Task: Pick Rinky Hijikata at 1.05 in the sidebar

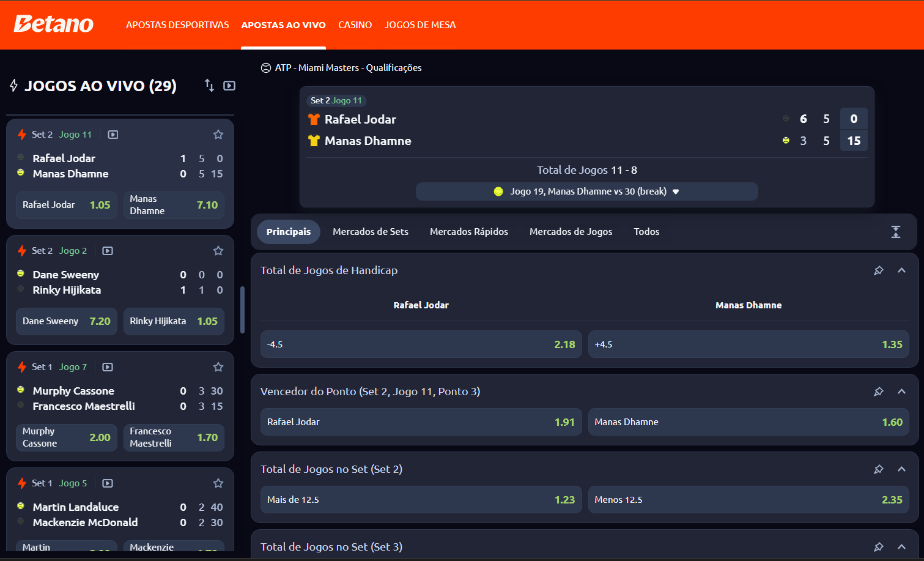Action: point(174,321)
